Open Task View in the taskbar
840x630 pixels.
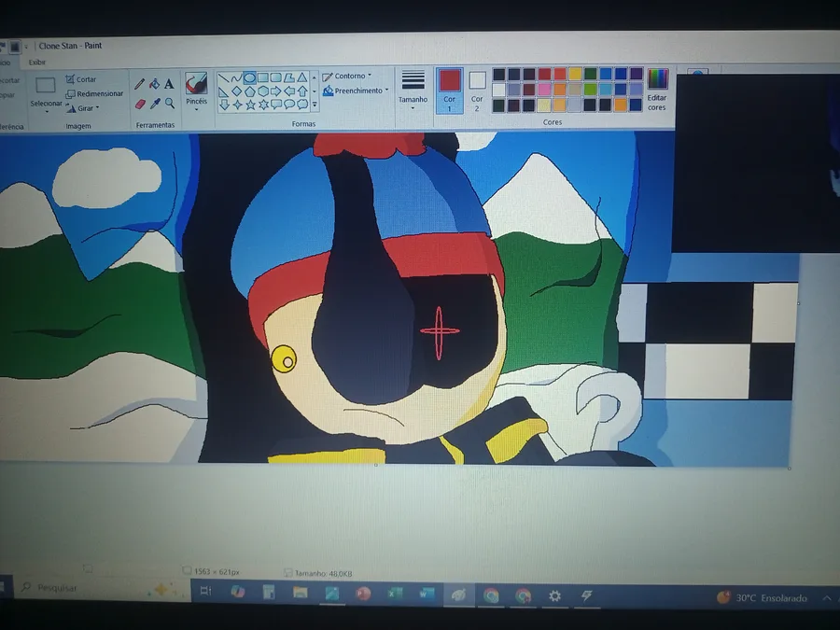click(x=205, y=591)
